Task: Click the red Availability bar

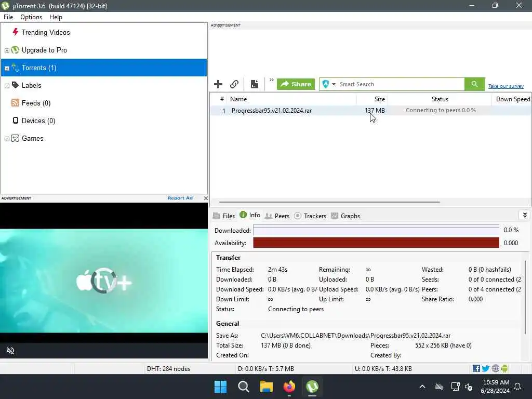Action: click(x=376, y=243)
